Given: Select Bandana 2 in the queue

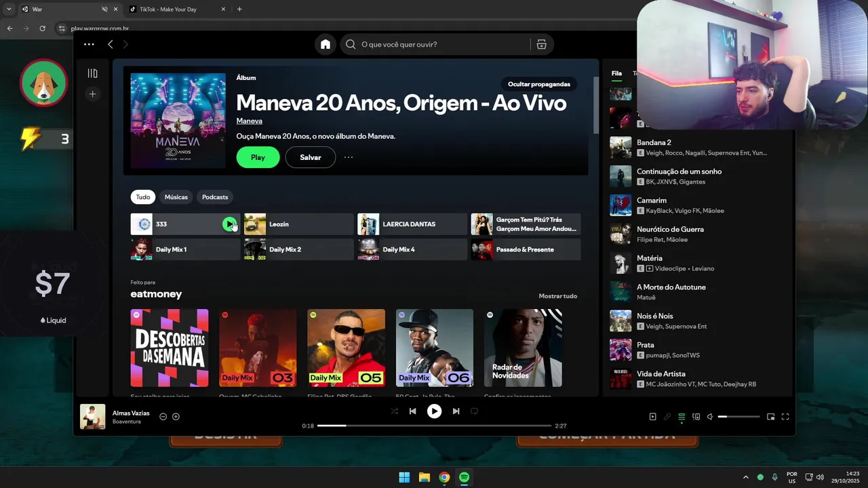Looking at the screenshot, I should [x=698, y=148].
